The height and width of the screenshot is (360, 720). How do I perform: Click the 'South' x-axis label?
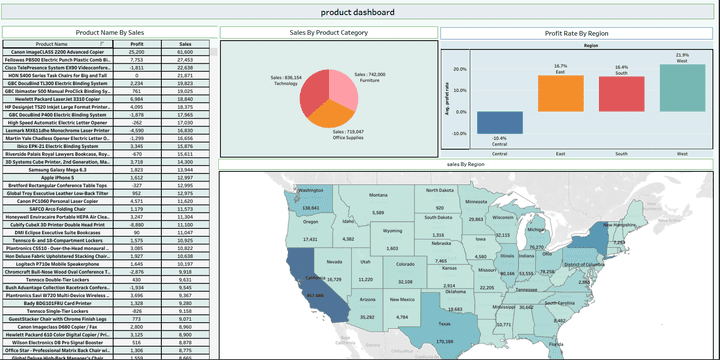coord(621,154)
